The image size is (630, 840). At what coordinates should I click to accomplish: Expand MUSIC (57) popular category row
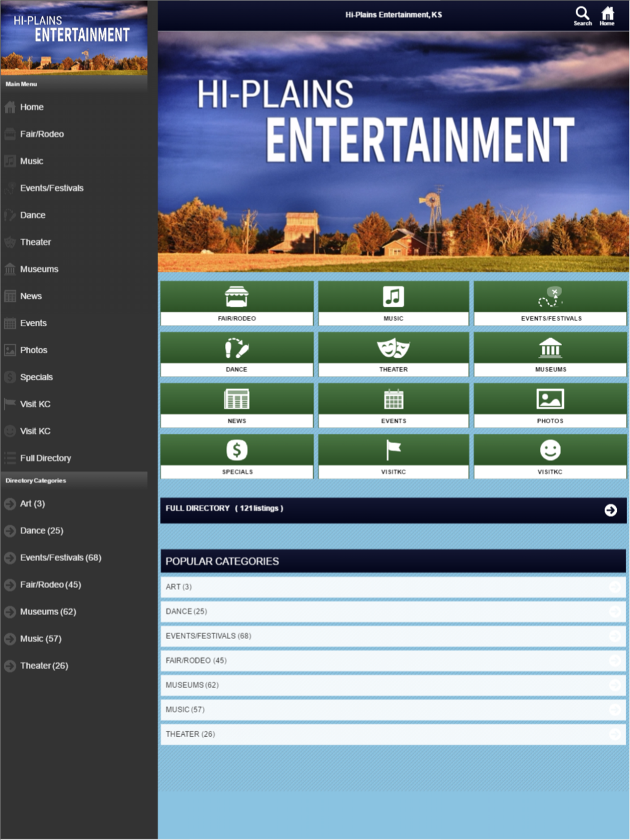click(x=393, y=710)
